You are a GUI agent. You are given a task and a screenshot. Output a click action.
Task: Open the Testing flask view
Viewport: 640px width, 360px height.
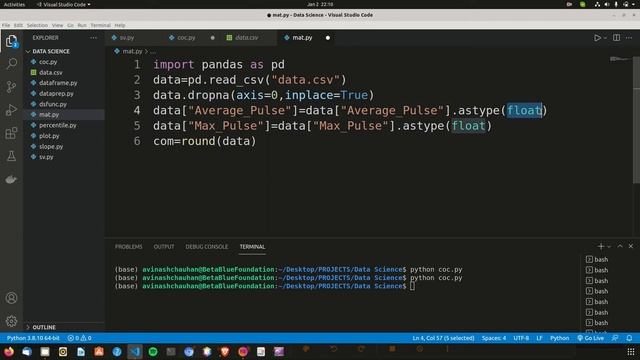point(11,156)
